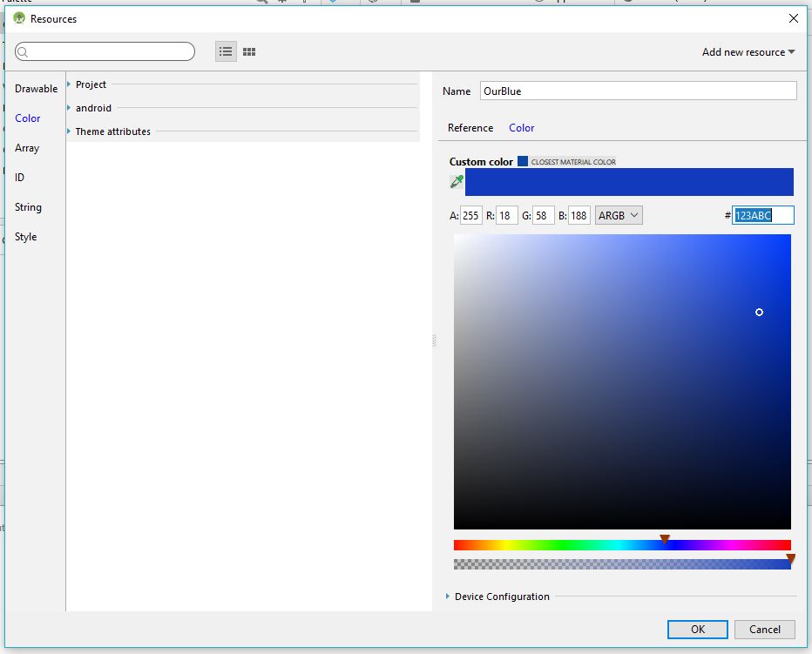Open the Add new resource dropdown

pyautogui.click(x=748, y=51)
